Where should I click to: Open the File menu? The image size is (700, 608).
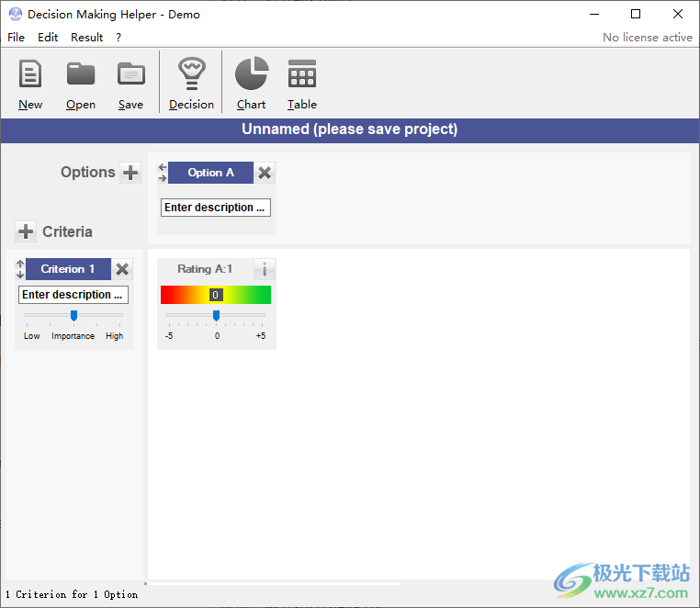(x=17, y=38)
